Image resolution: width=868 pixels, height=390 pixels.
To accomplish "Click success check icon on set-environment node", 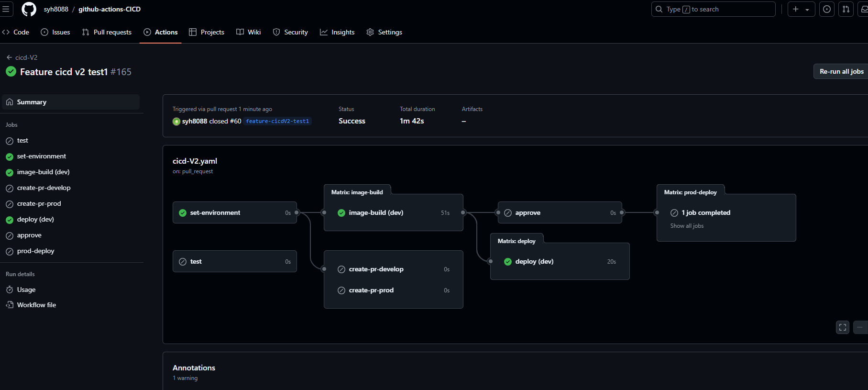I will [183, 213].
